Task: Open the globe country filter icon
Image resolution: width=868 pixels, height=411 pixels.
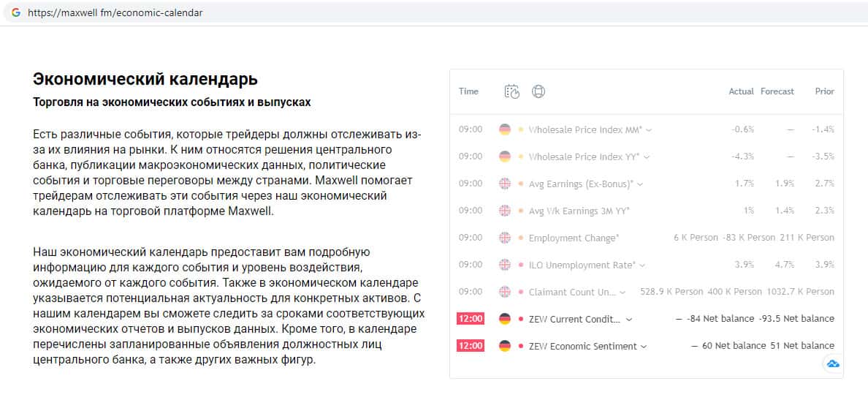Action: (538, 91)
